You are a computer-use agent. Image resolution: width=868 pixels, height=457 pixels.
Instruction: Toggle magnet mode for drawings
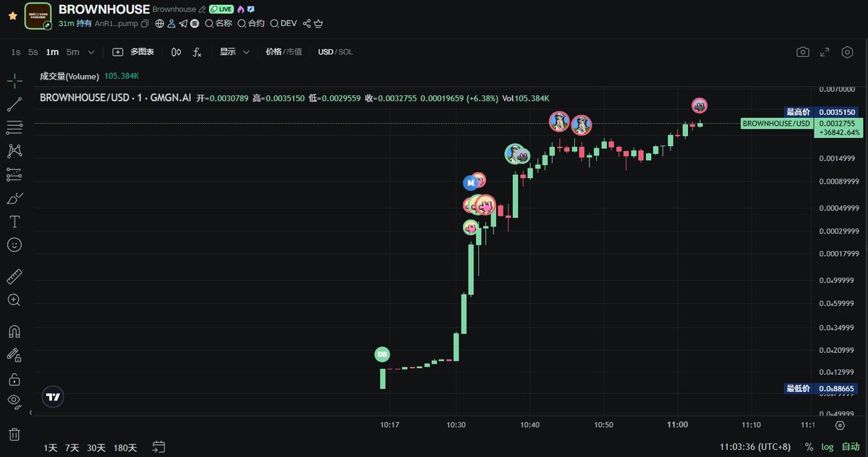tap(14, 331)
